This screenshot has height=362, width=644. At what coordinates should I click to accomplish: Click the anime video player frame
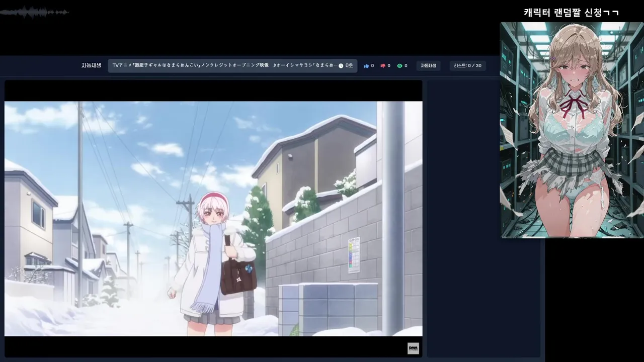point(213,219)
